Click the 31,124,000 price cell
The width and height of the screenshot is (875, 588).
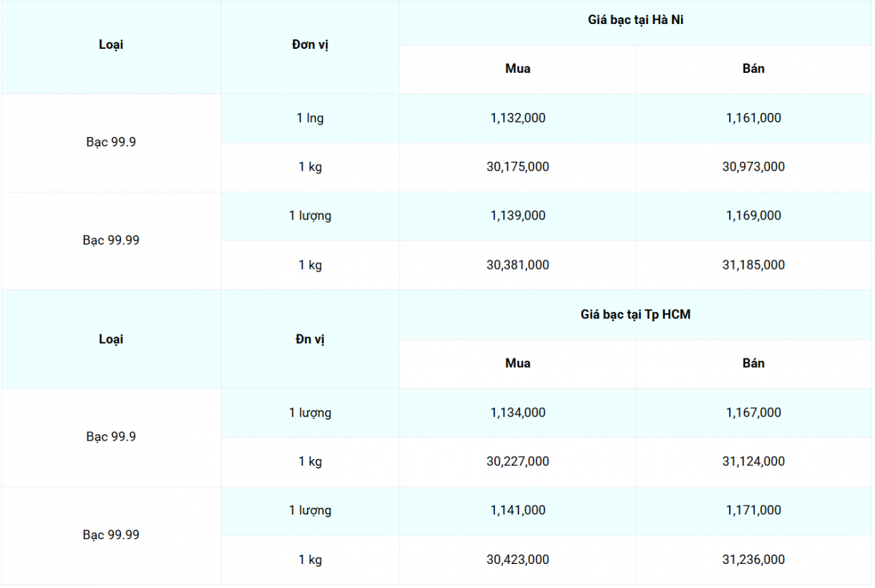[753, 461]
